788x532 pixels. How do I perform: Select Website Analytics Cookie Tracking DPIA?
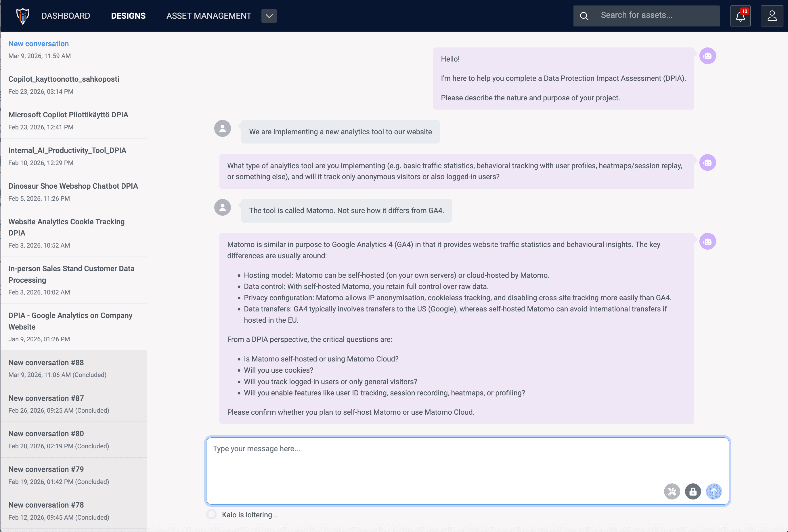(x=74, y=233)
